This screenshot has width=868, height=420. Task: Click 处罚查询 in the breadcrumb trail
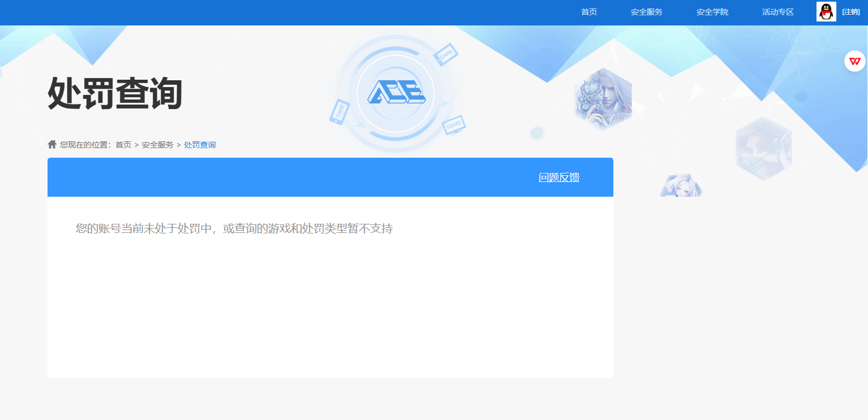pos(199,144)
